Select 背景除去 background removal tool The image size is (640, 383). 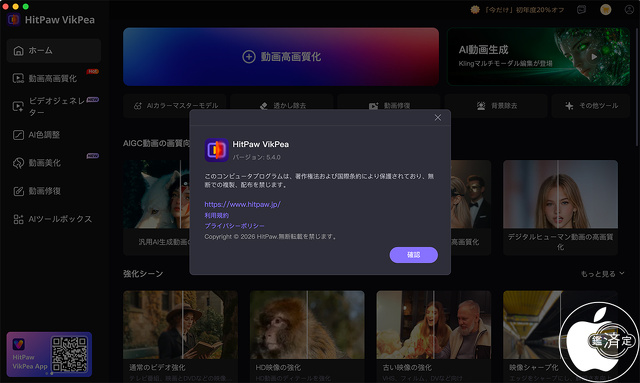pos(496,106)
